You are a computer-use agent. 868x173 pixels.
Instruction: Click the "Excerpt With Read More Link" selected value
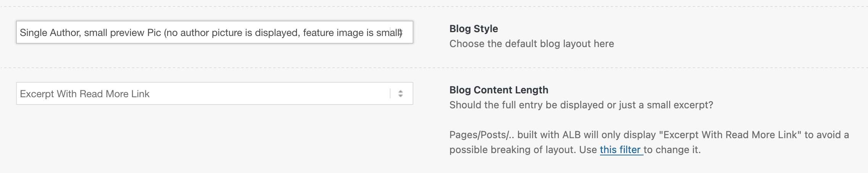pos(85,94)
